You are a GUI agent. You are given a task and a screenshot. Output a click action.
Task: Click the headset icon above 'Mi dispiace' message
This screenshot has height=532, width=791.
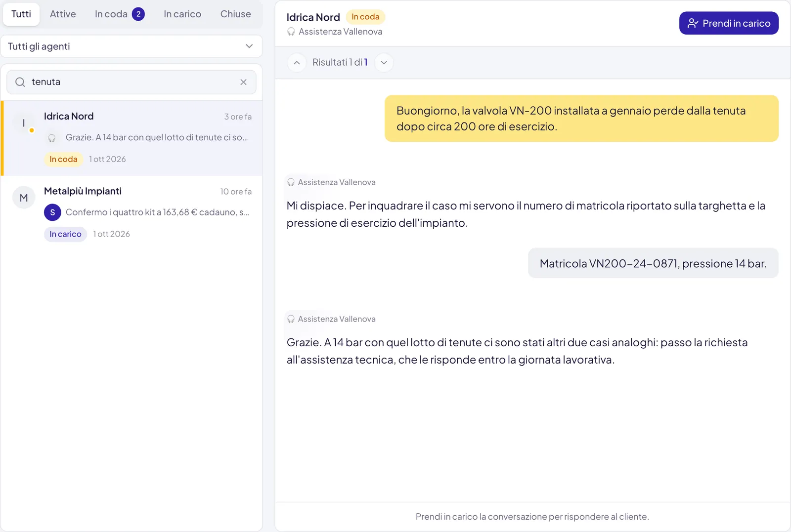tap(291, 182)
